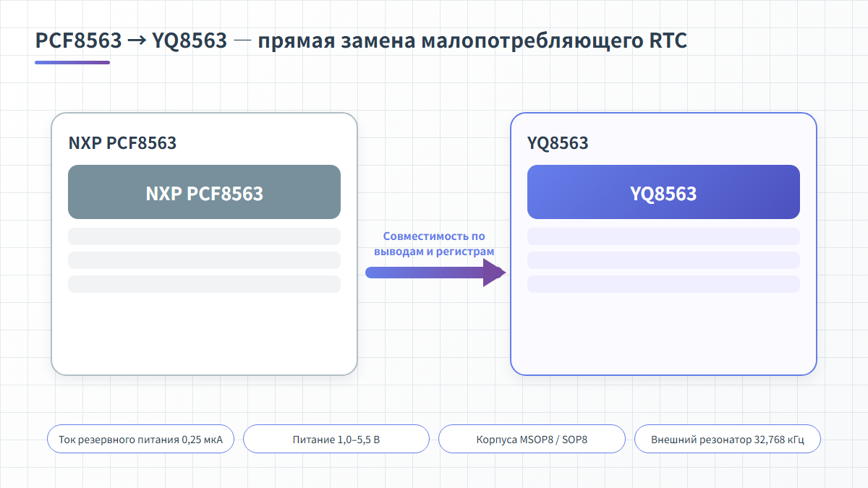Viewport: 868px width, 488px height.
Task: Click the blue YQ8563 chip block
Action: click(663, 192)
